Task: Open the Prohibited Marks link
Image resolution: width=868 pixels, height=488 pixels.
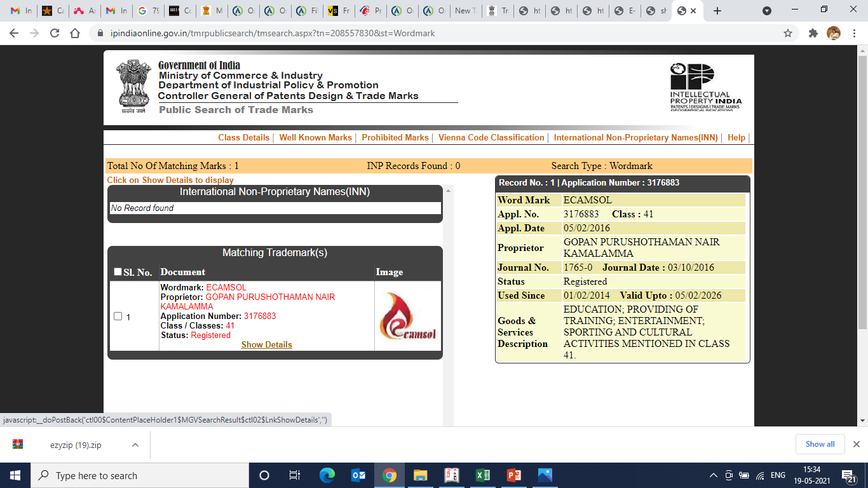Action: [395, 137]
